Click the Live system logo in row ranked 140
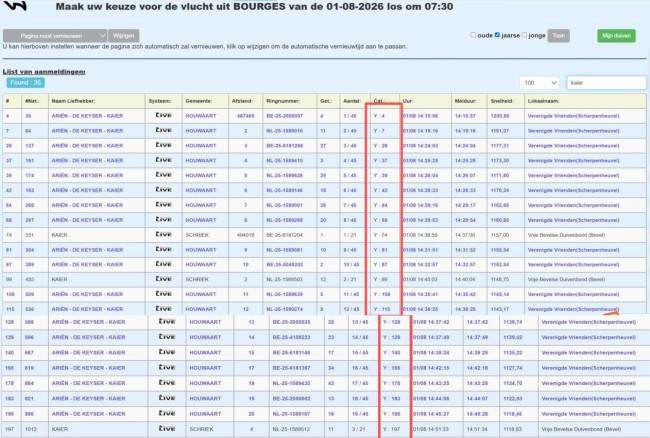Viewport: 650px width, 438px height. (x=167, y=352)
